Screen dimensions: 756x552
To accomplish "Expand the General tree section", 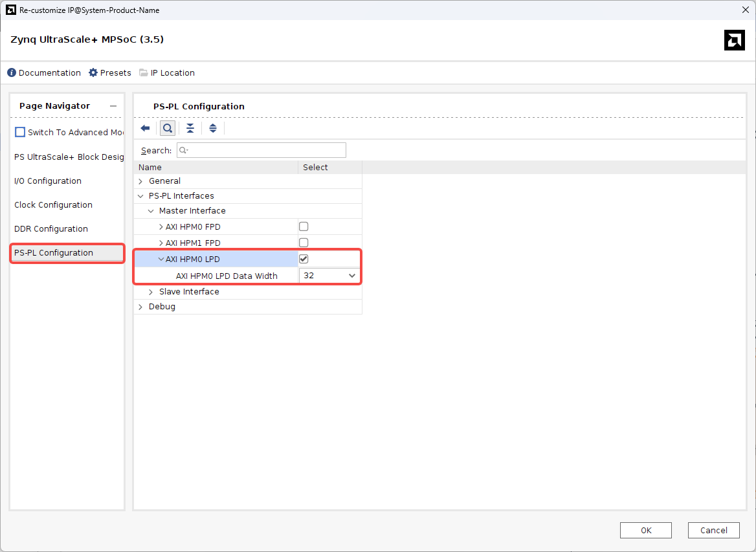I will pos(140,181).
